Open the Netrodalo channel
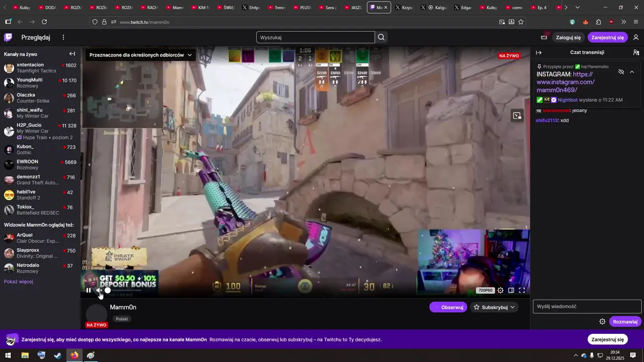 point(40,268)
